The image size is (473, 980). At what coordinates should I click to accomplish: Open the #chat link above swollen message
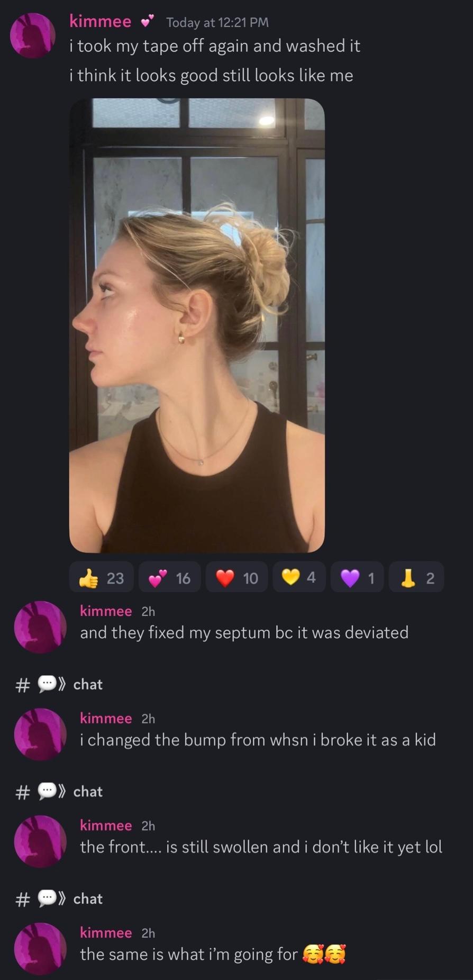59,792
